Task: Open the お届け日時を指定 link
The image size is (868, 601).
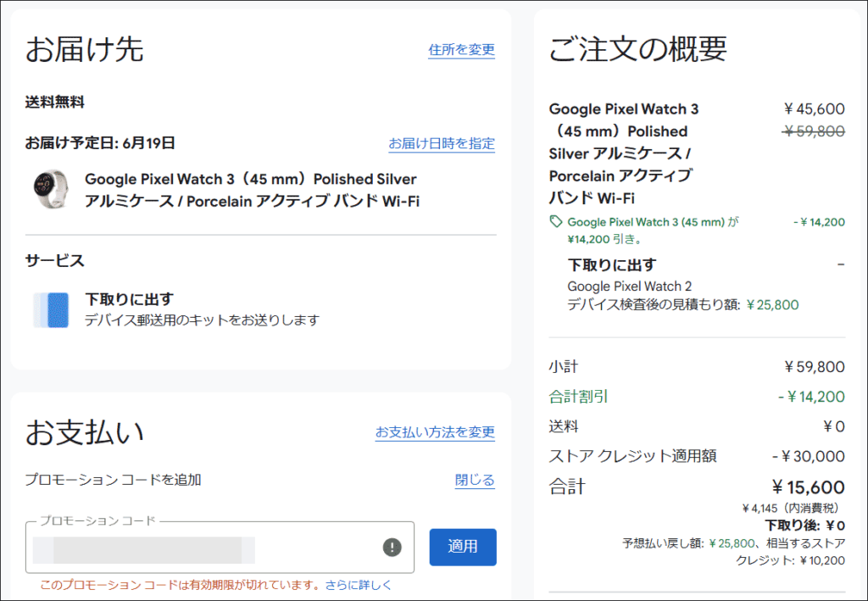Action: [x=441, y=143]
